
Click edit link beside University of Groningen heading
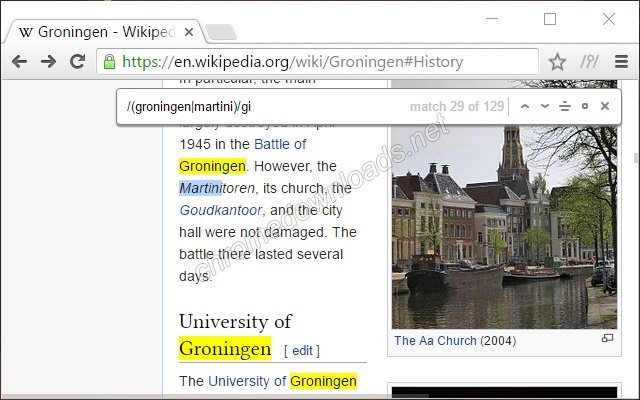pos(302,351)
